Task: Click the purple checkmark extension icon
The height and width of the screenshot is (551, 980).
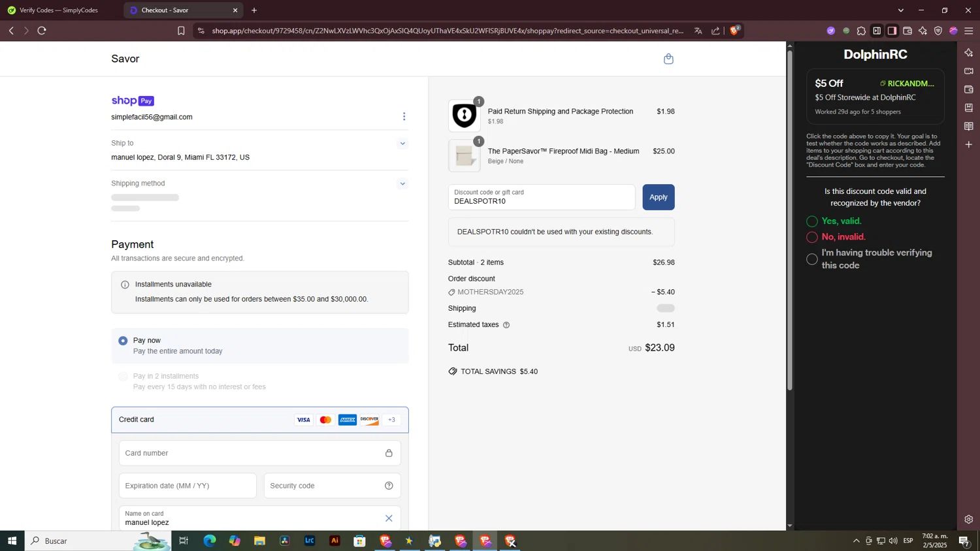Action: (831, 31)
